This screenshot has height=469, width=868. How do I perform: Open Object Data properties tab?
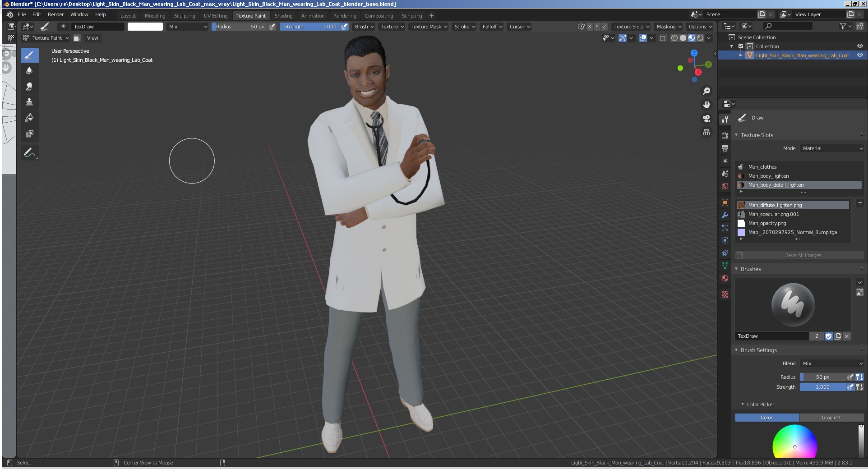point(725,266)
